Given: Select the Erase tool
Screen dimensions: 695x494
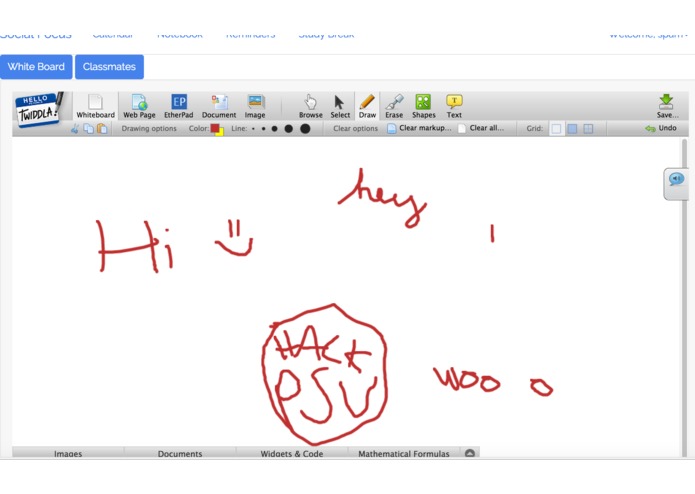Looking at the screenshot, I should coord(394,106).
